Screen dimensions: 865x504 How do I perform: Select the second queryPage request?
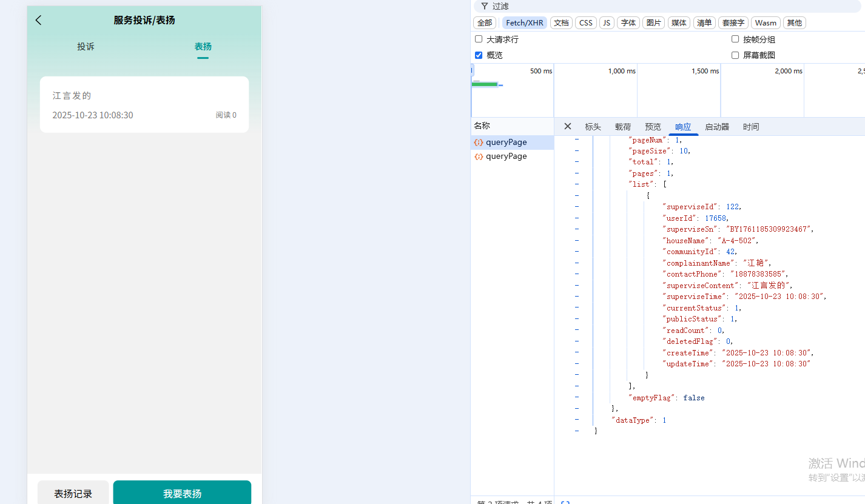tap(506, 156)
